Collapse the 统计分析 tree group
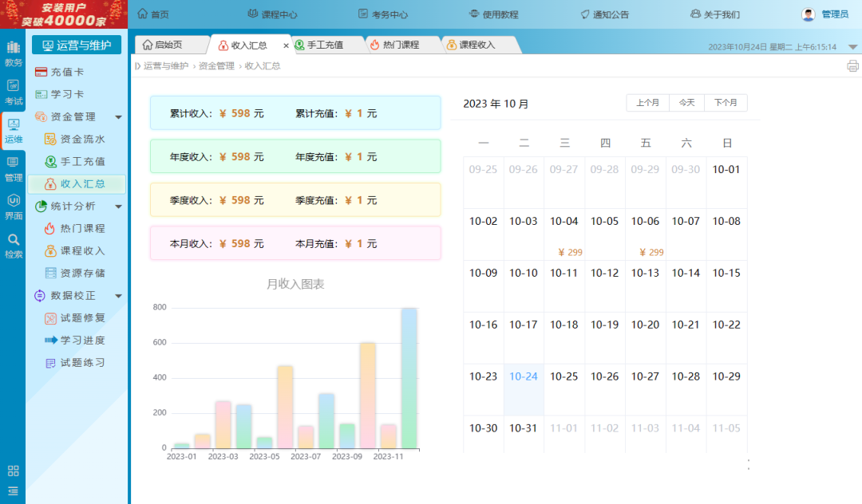The height and width of the screenshot is (504, 862). [119, 207]
